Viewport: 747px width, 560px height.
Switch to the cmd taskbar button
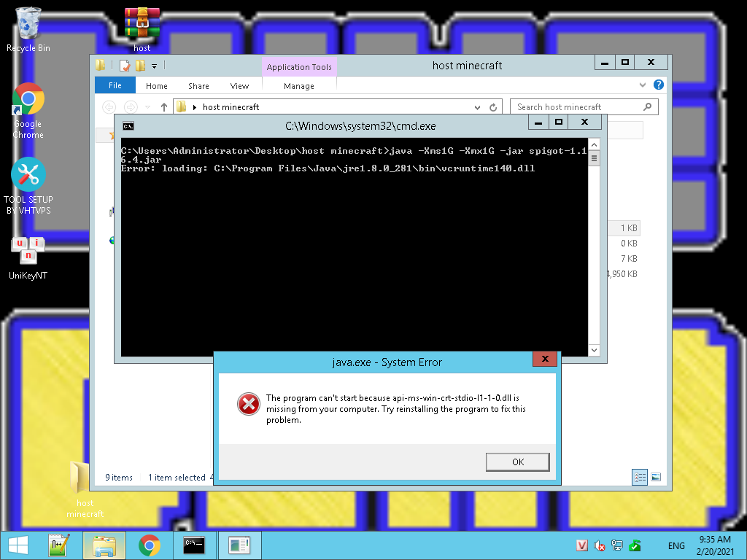[194, 545]
